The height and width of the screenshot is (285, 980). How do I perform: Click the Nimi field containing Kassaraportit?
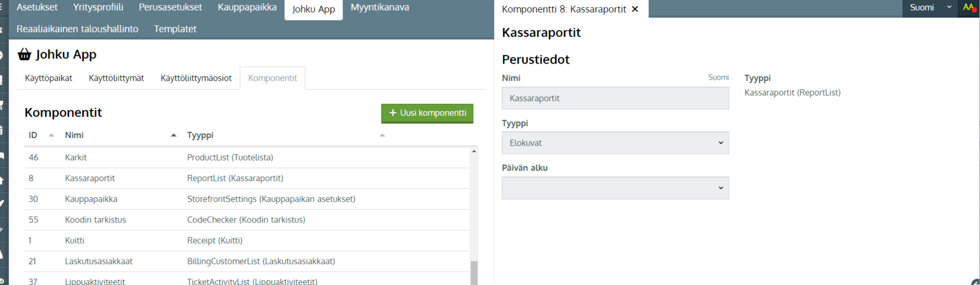click(615, 98)
